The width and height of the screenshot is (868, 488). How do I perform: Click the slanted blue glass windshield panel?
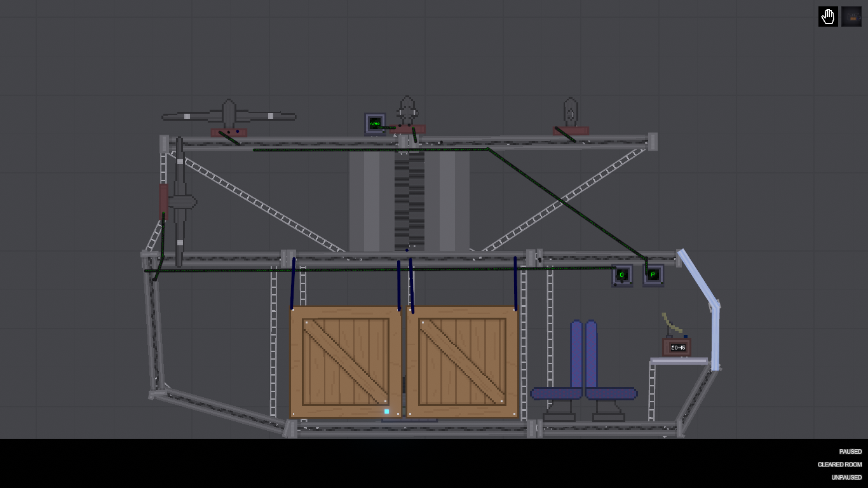[x=698, y=278]
